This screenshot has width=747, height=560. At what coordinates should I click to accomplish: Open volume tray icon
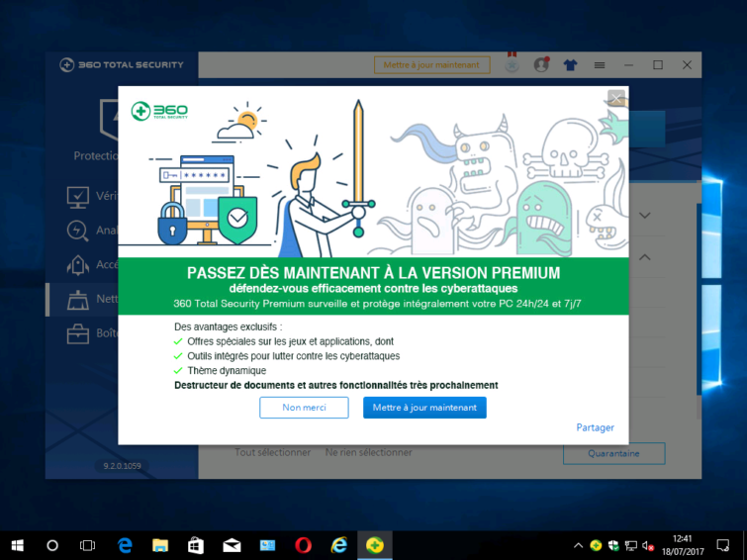click(x=648, y=546)
